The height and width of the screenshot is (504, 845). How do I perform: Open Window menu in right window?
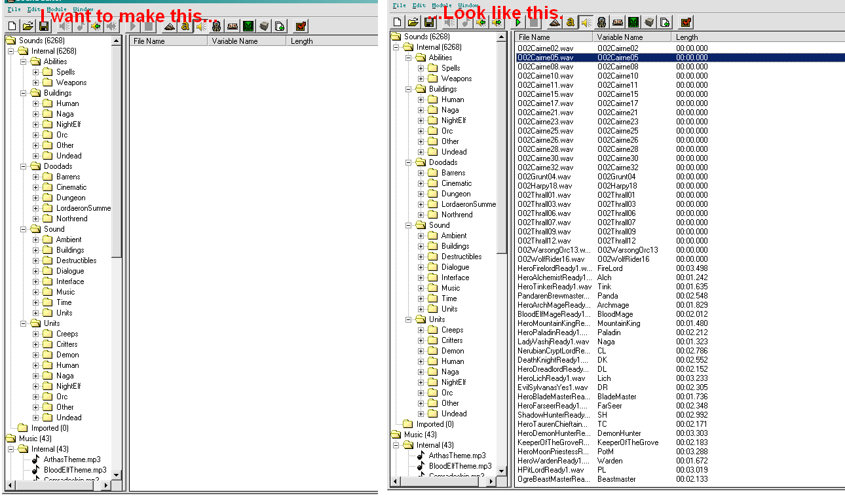pyautogui.click(x=468, y=5)
